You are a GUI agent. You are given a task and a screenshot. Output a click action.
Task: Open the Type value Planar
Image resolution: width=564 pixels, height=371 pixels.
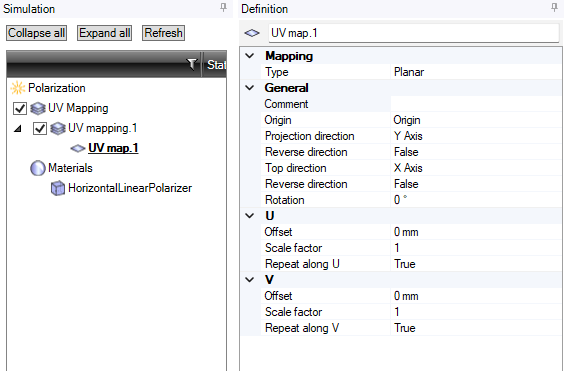point(476,72)
